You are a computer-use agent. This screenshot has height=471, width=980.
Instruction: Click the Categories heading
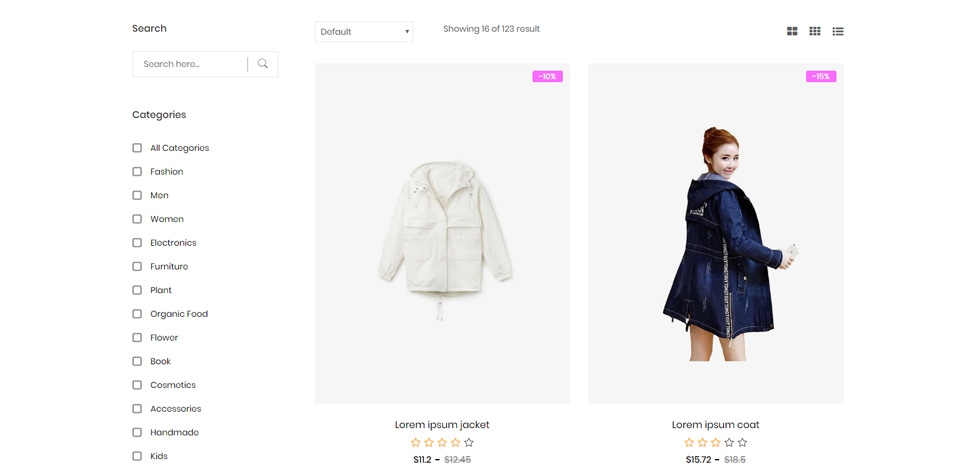(x=159, y=115)
